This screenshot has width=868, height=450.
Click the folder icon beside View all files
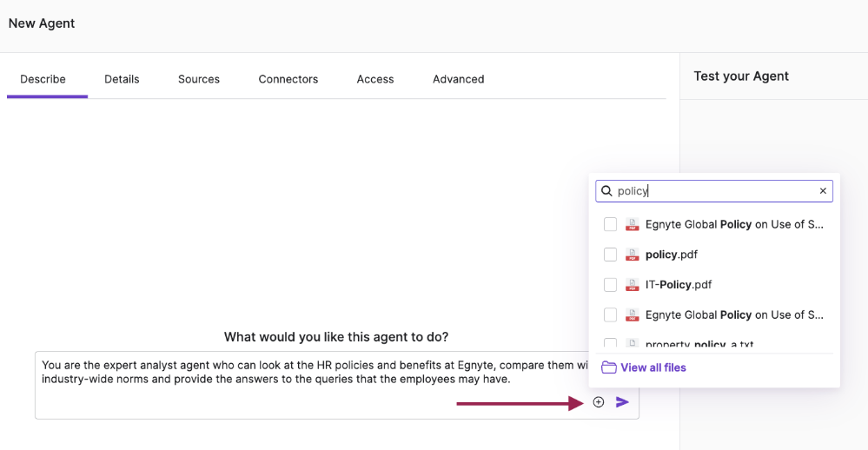(x=609, y=367)
